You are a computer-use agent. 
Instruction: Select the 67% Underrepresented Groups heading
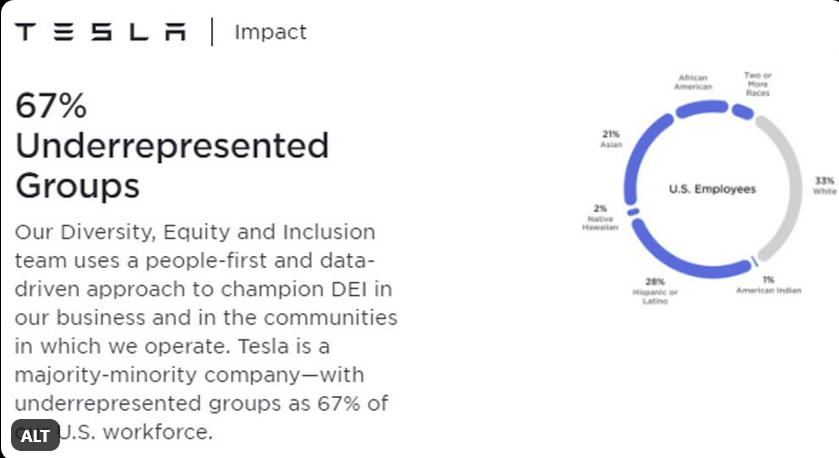pos(172,145)
